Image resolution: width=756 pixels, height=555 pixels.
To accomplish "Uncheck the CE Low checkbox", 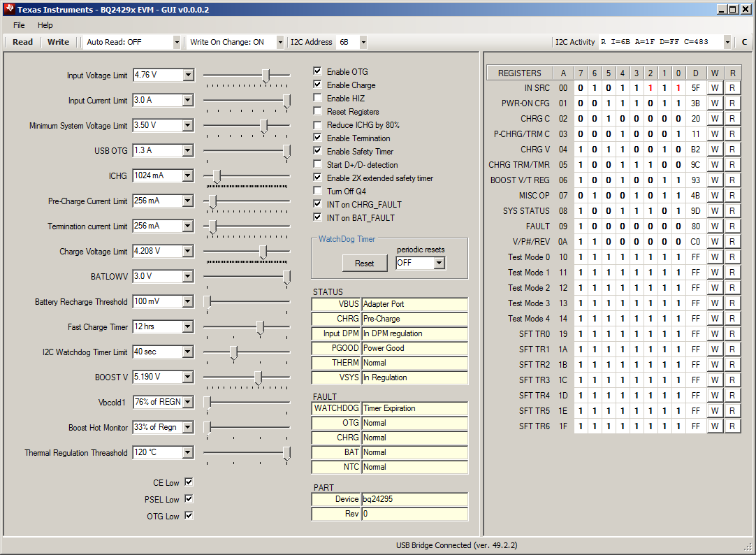I will point(189,482).
